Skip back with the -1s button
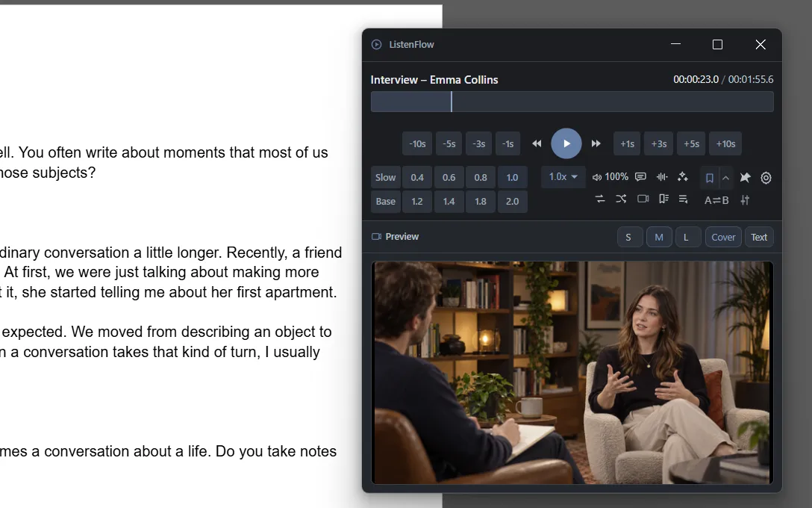The width and height of the screenshot is (812, 508). [508, 143]
